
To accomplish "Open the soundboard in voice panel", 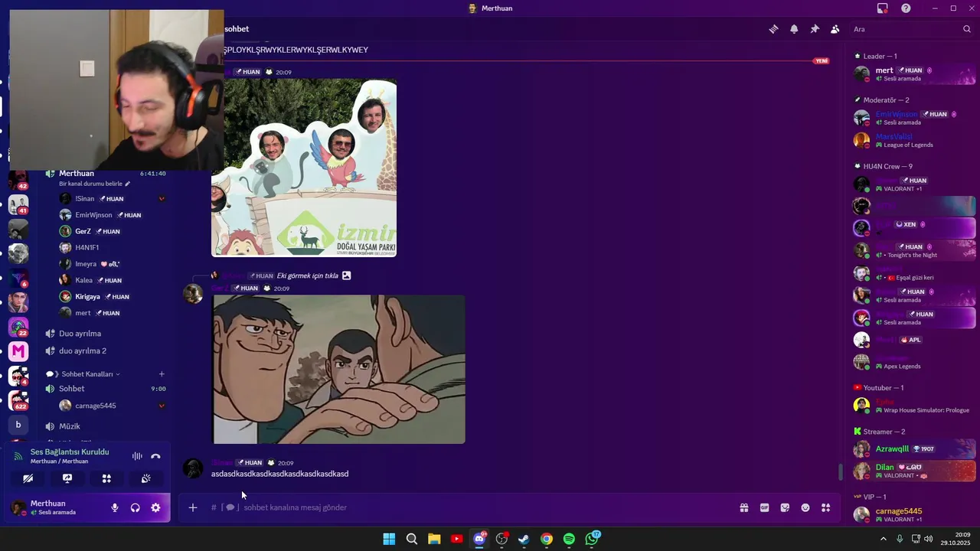I will tap(145, 478).
